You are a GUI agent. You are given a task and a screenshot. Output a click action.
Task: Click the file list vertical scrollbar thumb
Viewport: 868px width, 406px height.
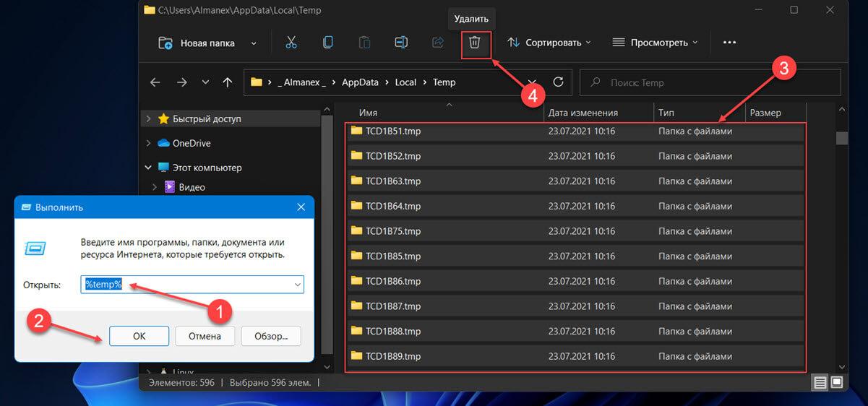click(x=842, y=138)
